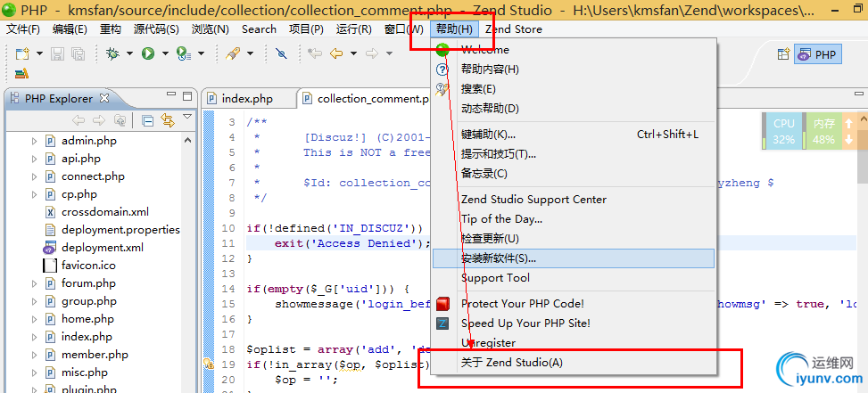
Task: Click the CPU 32% monitor widget
Action: [784, 132]
